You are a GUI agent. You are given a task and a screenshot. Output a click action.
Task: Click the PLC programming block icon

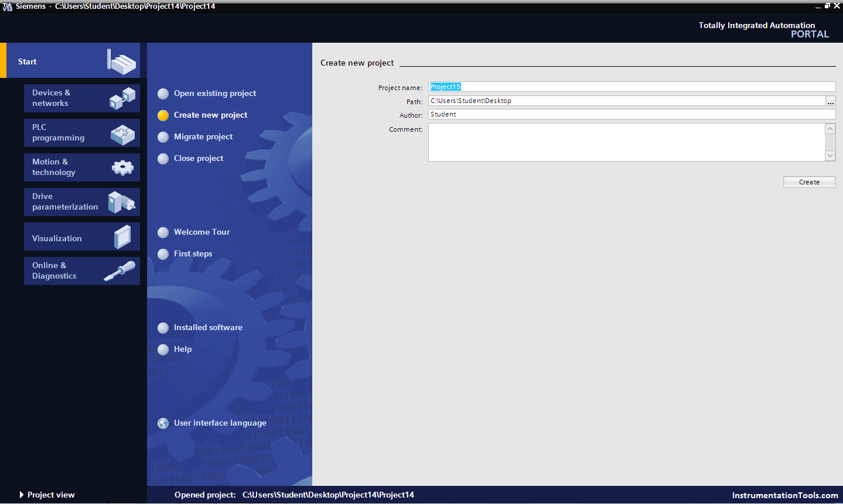pos(122,135)
